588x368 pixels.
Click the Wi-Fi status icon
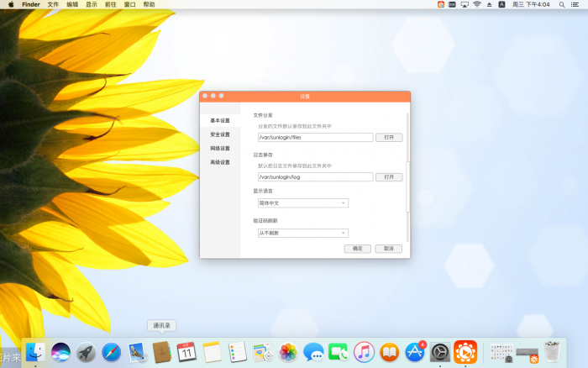(x=477, y=4)
